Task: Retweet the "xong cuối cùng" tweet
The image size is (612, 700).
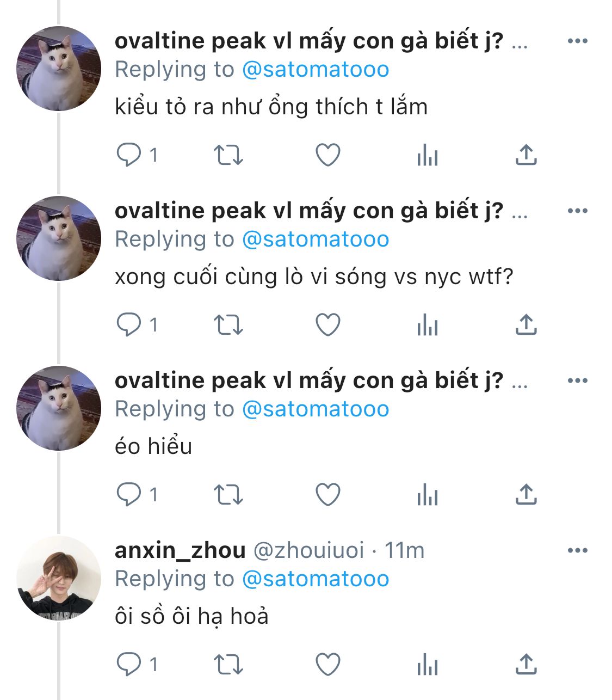Action: coord(228,325)
